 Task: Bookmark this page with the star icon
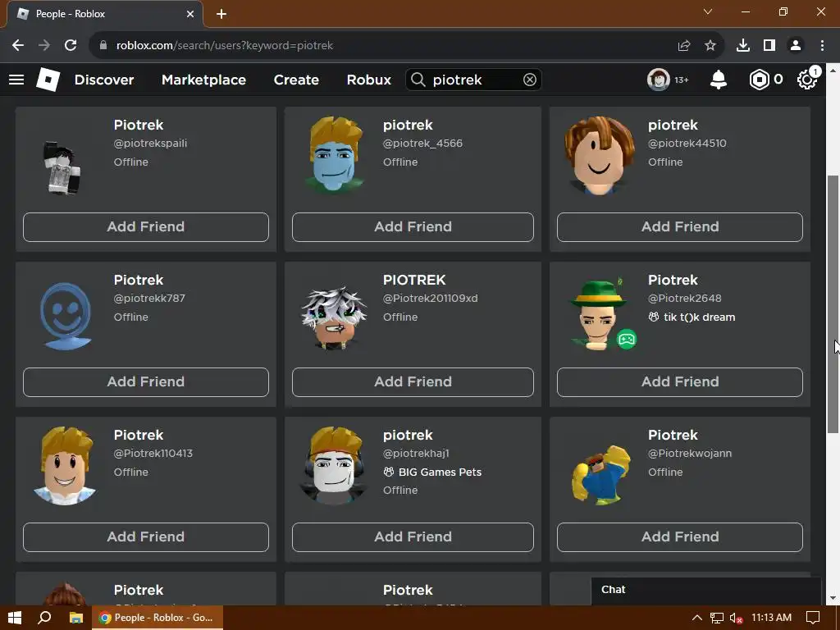(710, 46)
